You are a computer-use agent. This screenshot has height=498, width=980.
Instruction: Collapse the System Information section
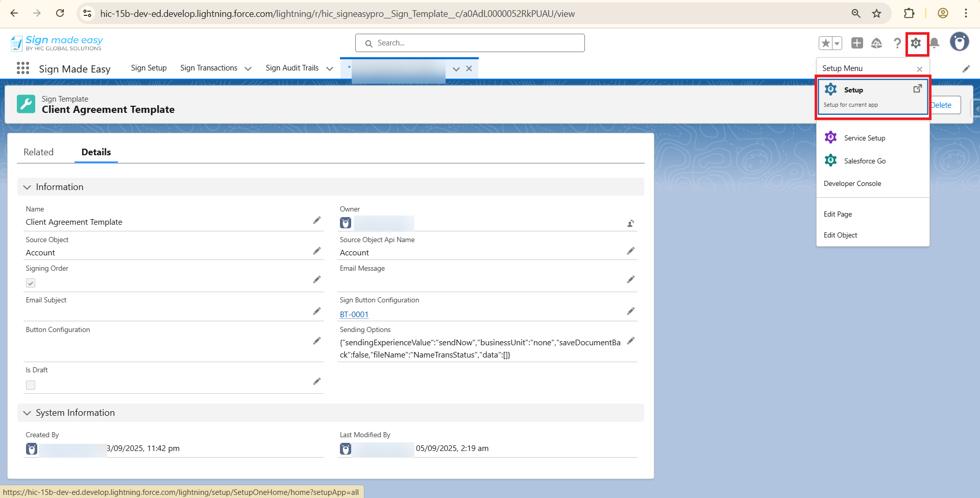27,413
